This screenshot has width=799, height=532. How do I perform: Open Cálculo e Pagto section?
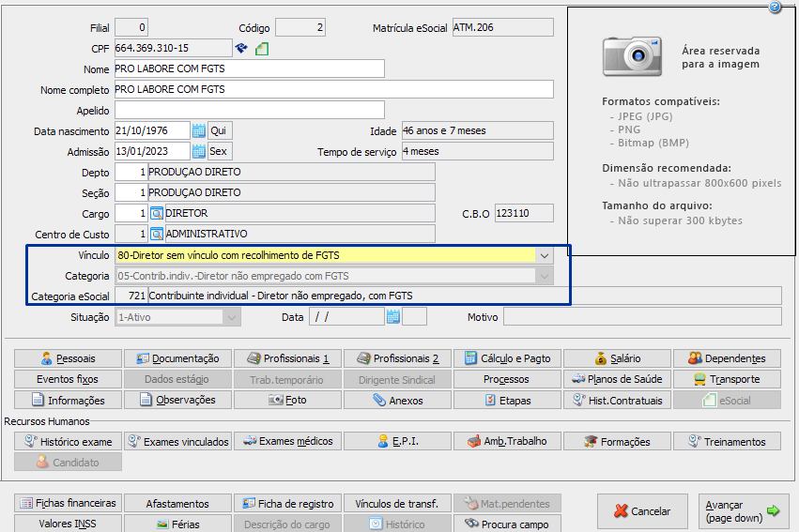click(508, 358)
